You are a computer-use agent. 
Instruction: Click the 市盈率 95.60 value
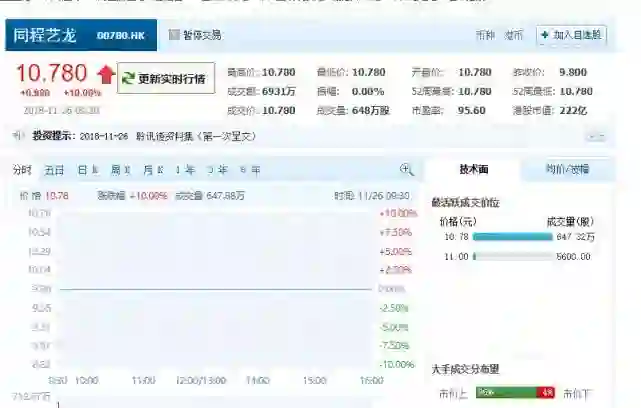coord(471,111)
